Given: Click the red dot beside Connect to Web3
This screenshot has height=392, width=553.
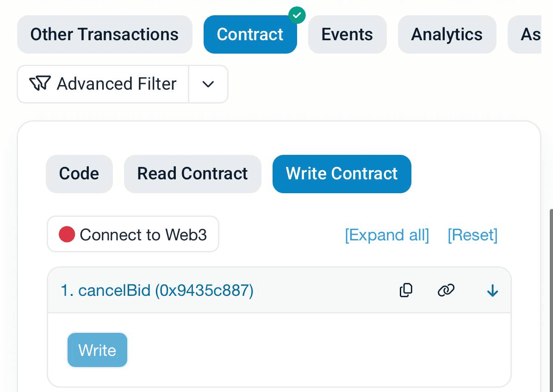Looking at the screenshot, I should 67,234.
